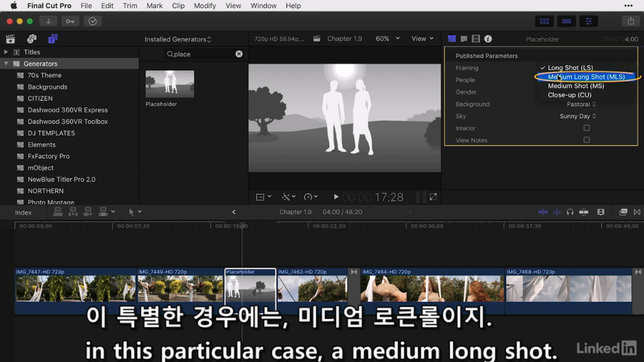Open the Select tool arrow pop-up menu

click(x=135, y=212)
